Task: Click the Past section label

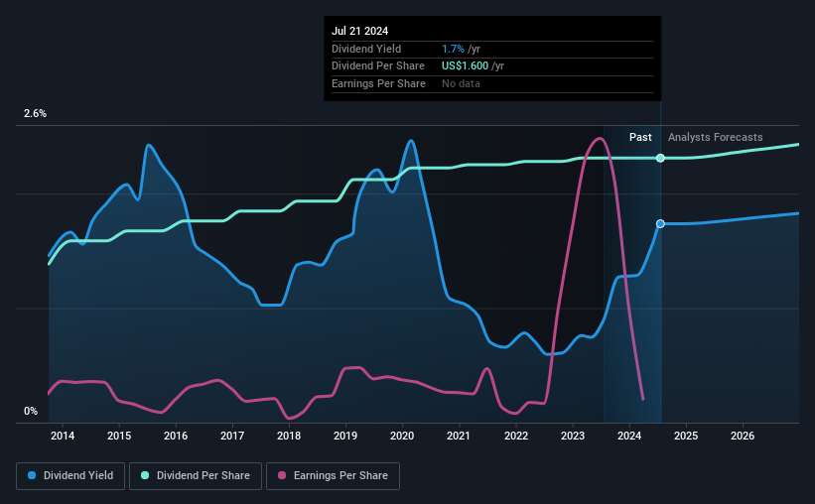Action: coord(640,137)
